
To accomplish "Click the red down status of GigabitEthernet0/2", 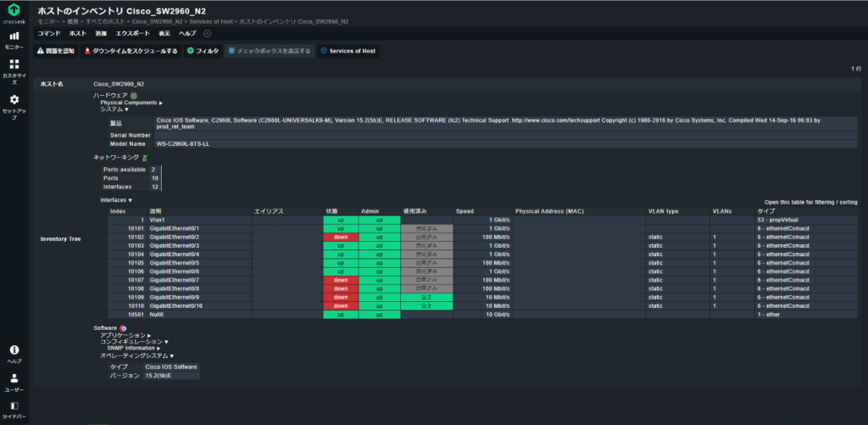I will tap(341, 238).
